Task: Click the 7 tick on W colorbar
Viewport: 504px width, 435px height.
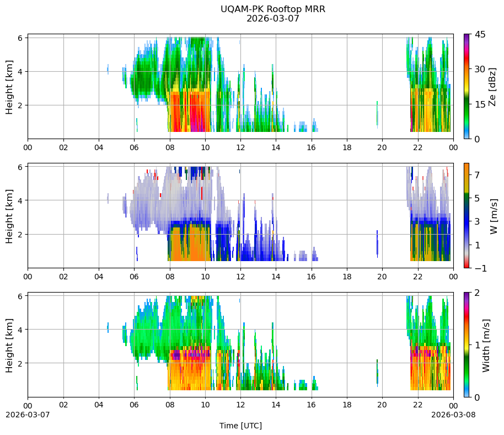Action: (x=477, y=175)
